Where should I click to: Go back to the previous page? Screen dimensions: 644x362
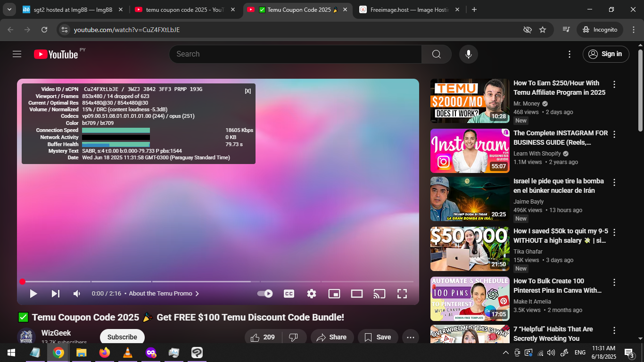[11, 30]
